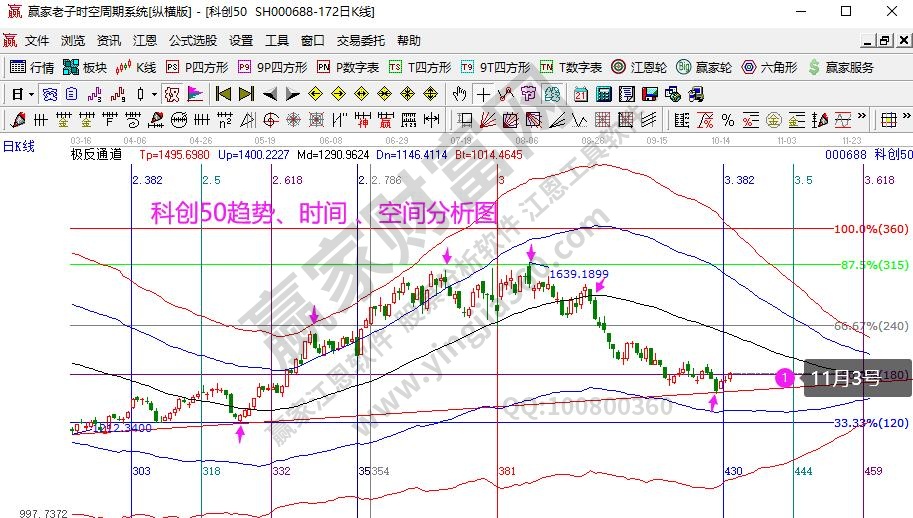Viewport: 913px width, 518px height.
Task: Jump to first bar with the olive left-end arrow
Action: coord(223,94)
